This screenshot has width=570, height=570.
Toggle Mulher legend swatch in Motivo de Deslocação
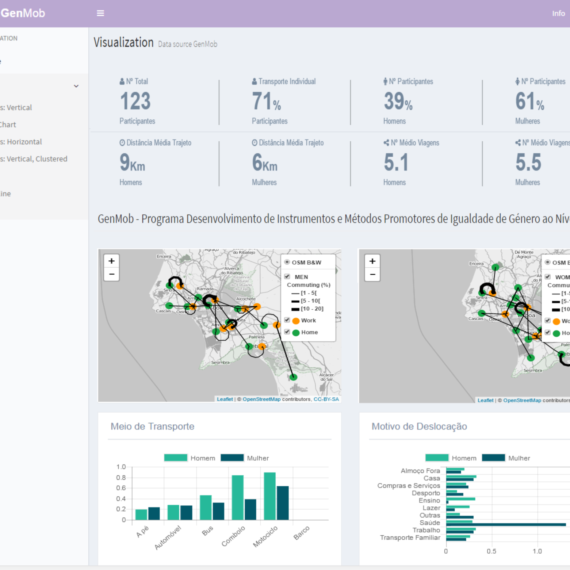pyautogui.click(x=493, y=458)
